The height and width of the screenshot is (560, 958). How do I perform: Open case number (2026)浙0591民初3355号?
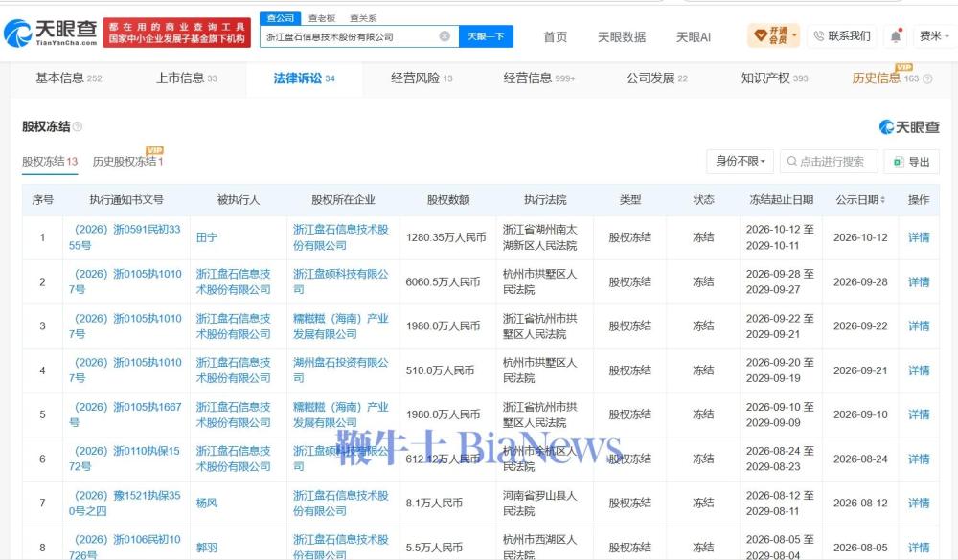pos(125,237)
